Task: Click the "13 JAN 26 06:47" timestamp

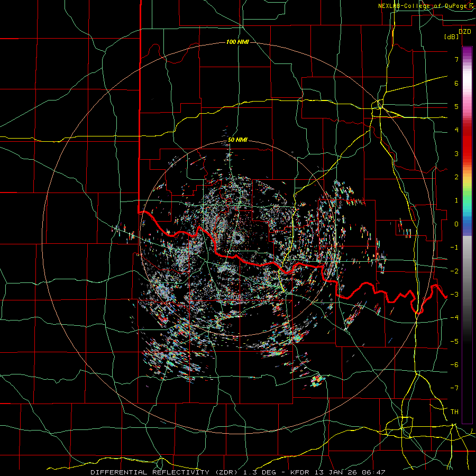Action: coord(350,472)
